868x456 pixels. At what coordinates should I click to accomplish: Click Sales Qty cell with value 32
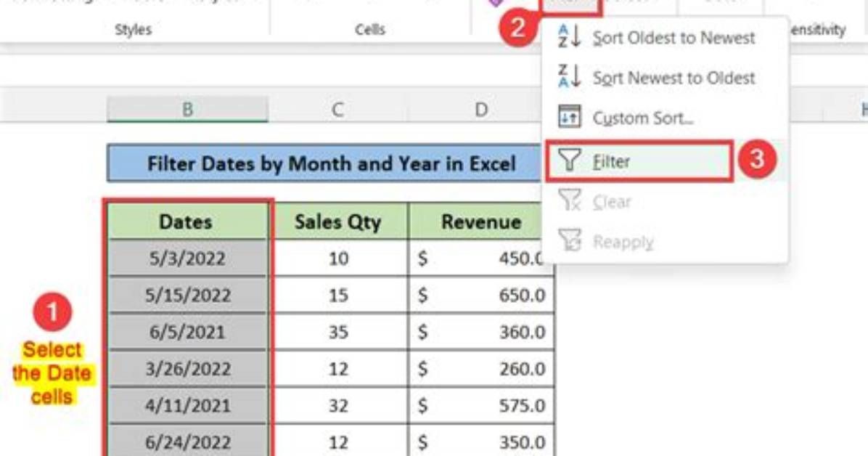pyautogui.click(x=338, y=405)
